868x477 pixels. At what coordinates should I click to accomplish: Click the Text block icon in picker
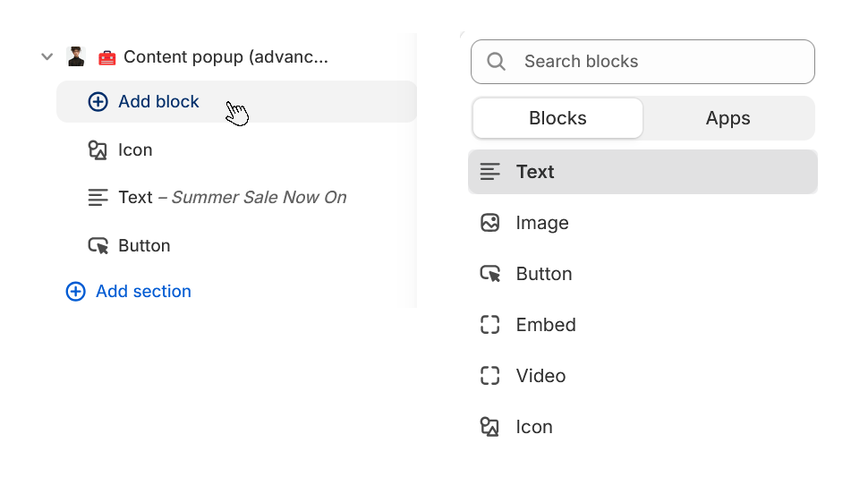pyautogui.click(x=489, y=172)
